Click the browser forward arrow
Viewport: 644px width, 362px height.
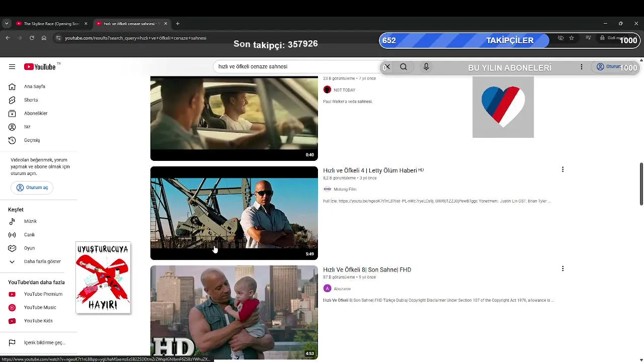[20, 38]
